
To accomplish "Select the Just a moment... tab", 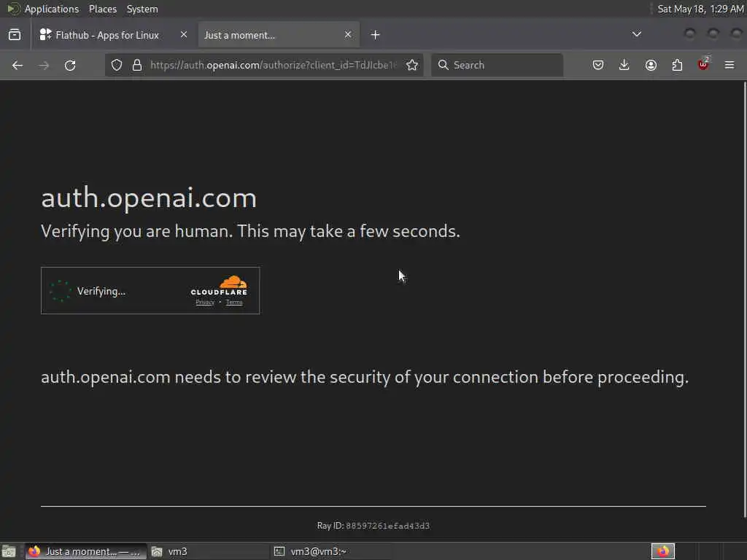I will (x=279, y=35).
